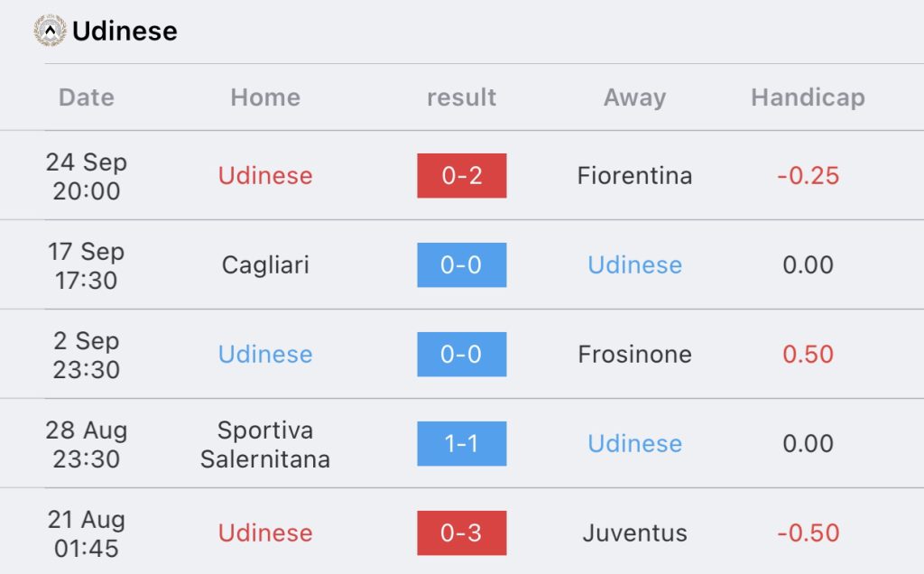Screen dimensions: 924x574
Task: Click the 0-0 Cagliari score badge
Action: click(461, 264)
